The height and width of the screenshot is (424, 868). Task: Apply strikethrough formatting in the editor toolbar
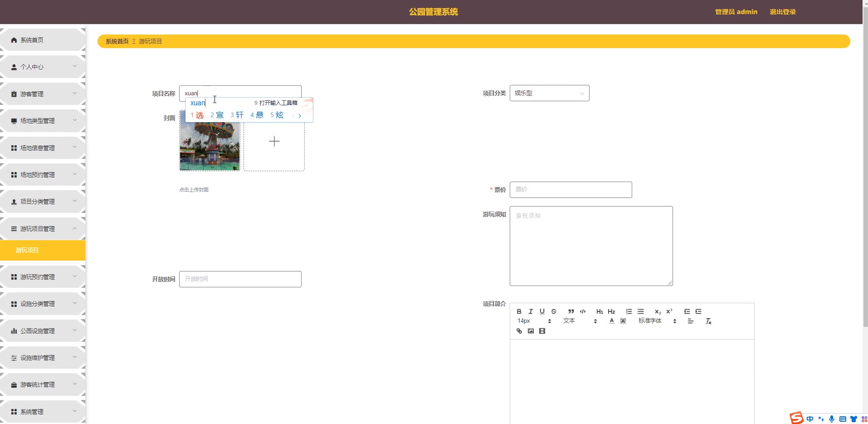tap(554, 311)
